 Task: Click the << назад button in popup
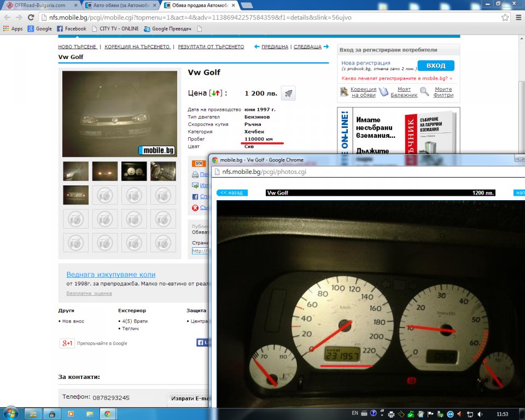(x=232, y=193)
